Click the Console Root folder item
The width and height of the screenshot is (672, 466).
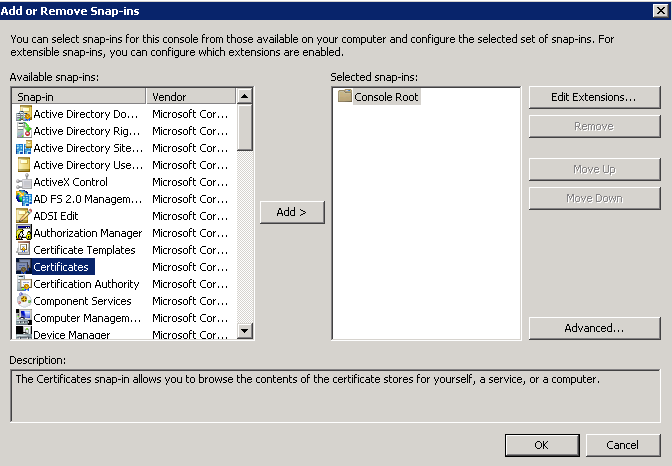coord(378,96)
